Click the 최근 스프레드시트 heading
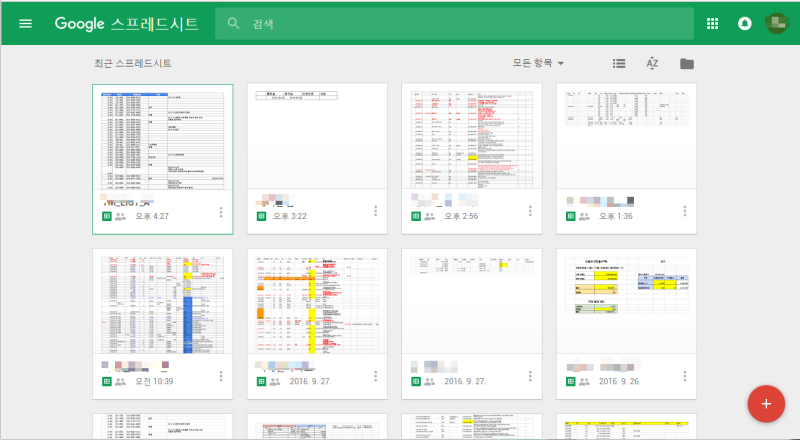The height and width of the screenshot is (440, 800). click(133, 63)
